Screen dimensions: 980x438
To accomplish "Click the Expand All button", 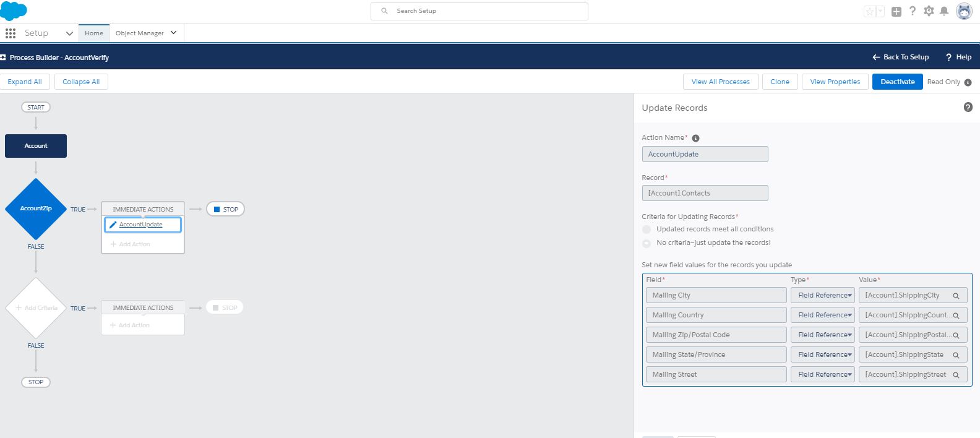I will (x=25, y=82).
